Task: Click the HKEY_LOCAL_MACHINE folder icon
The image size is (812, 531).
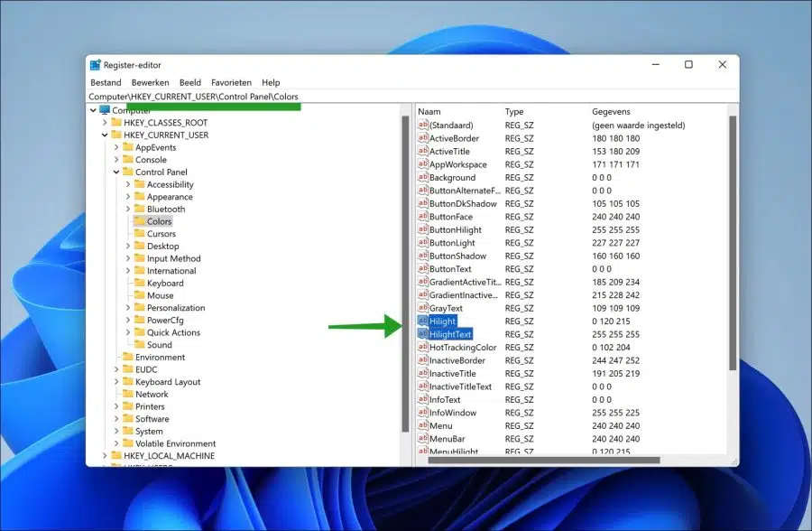Action: click(x=116, y=455)
